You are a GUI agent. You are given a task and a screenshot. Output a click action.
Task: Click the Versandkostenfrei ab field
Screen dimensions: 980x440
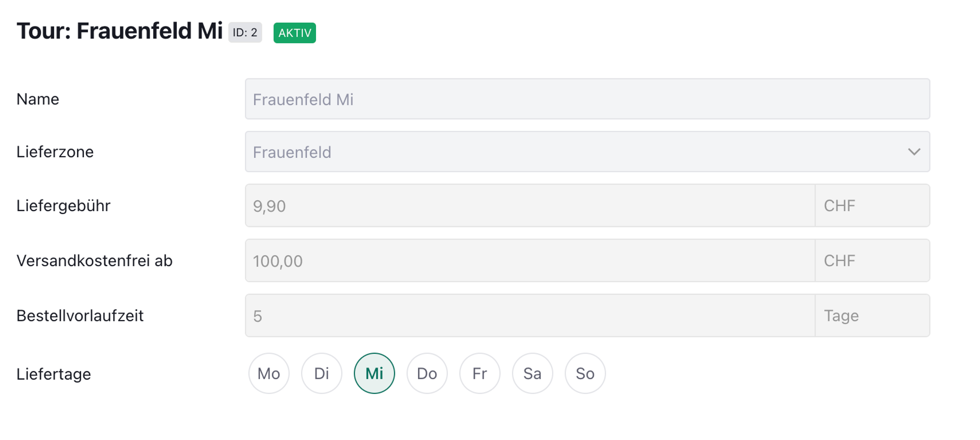(x=529, y=261)
